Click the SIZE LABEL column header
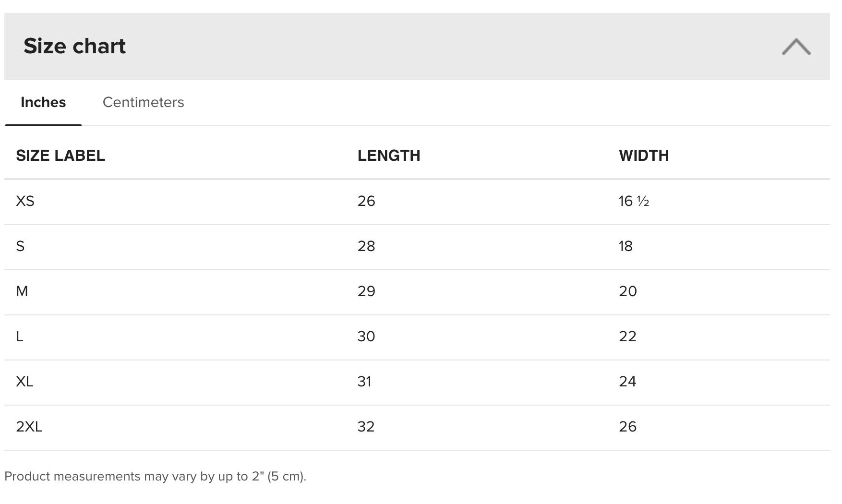The image size is (842, 504). tap(60, 156)
